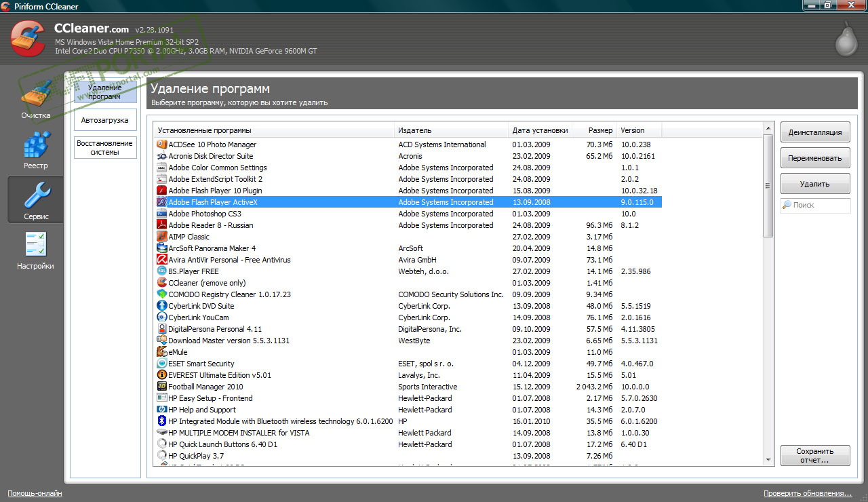The width and height of the screenshot is (868, 502).
Task: Sort by Version column header
Action: (639, 130)
